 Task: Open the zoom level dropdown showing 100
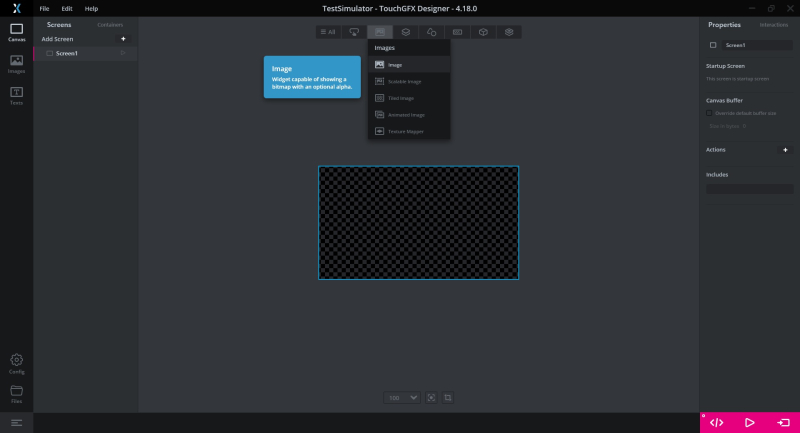click(x=402, y=398)
